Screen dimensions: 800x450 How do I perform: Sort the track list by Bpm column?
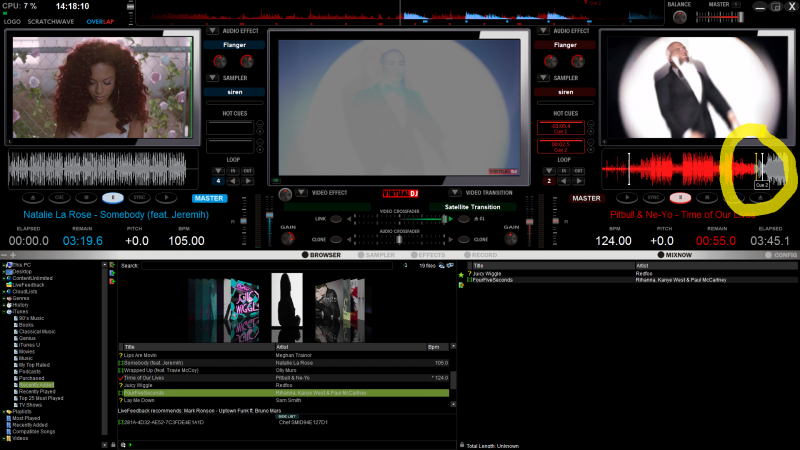438,347
